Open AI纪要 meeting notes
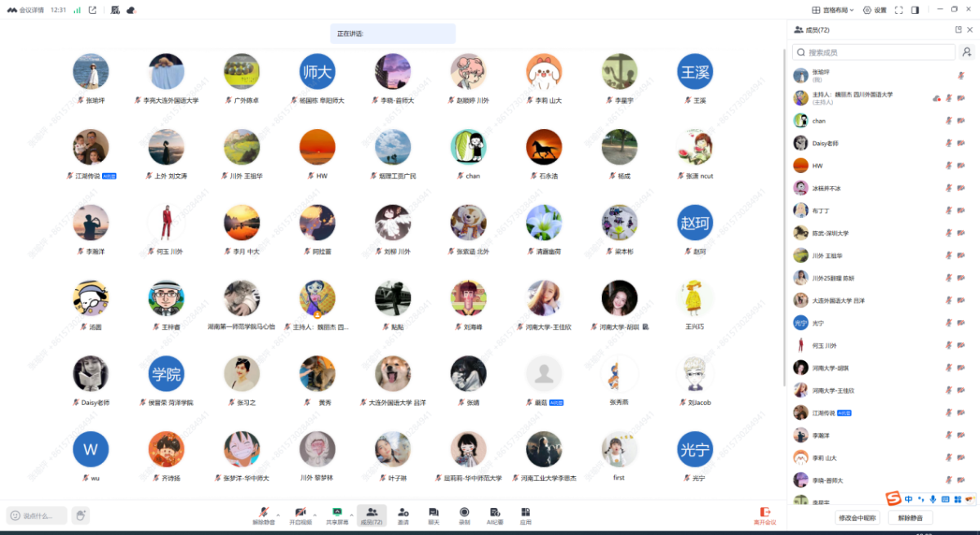The width and height of the screenshot is (980, 535). pyautogui.click(x=495, y=515)
